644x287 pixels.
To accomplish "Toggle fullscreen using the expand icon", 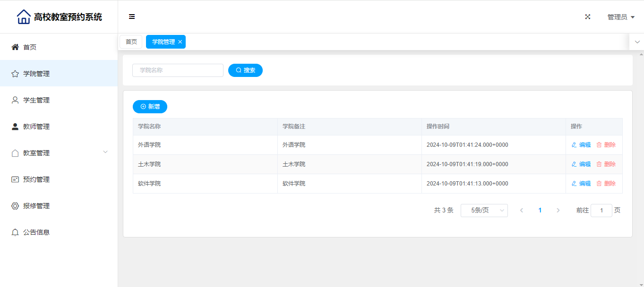I will click(588, 17).
